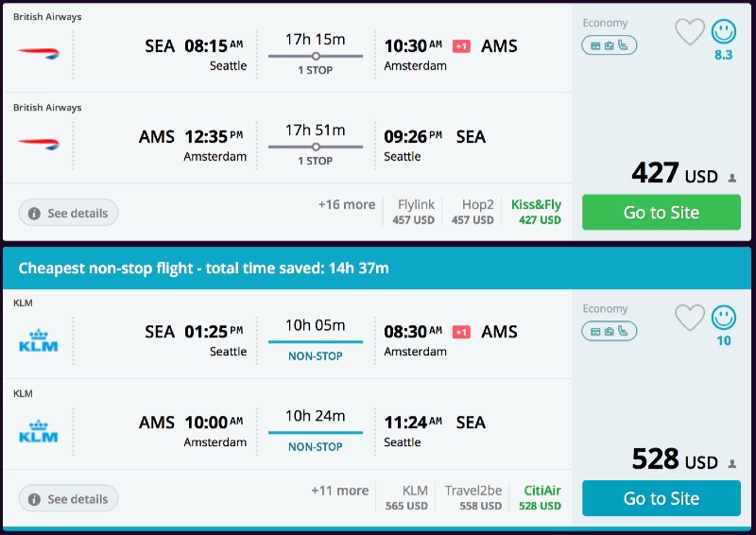Go to Site for 528 USD deal
This screenshot has width=756, height=535.
pyautogui.click(x=661, y=498)
